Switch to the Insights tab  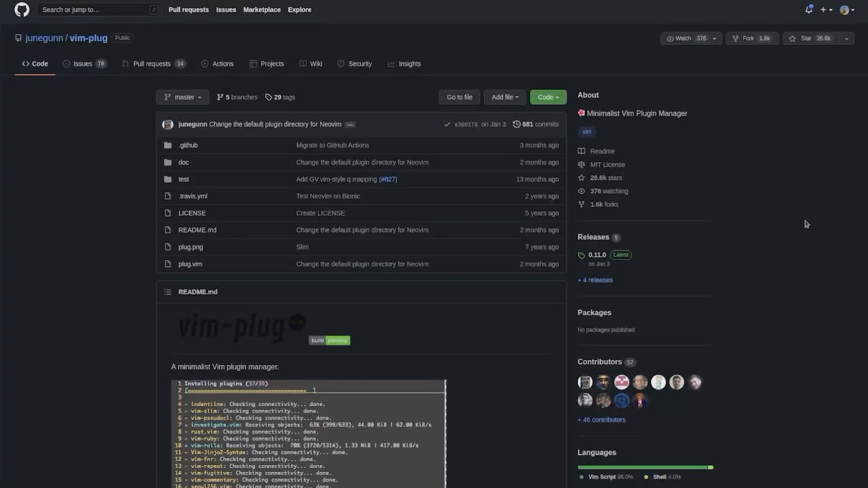point(404,64)
